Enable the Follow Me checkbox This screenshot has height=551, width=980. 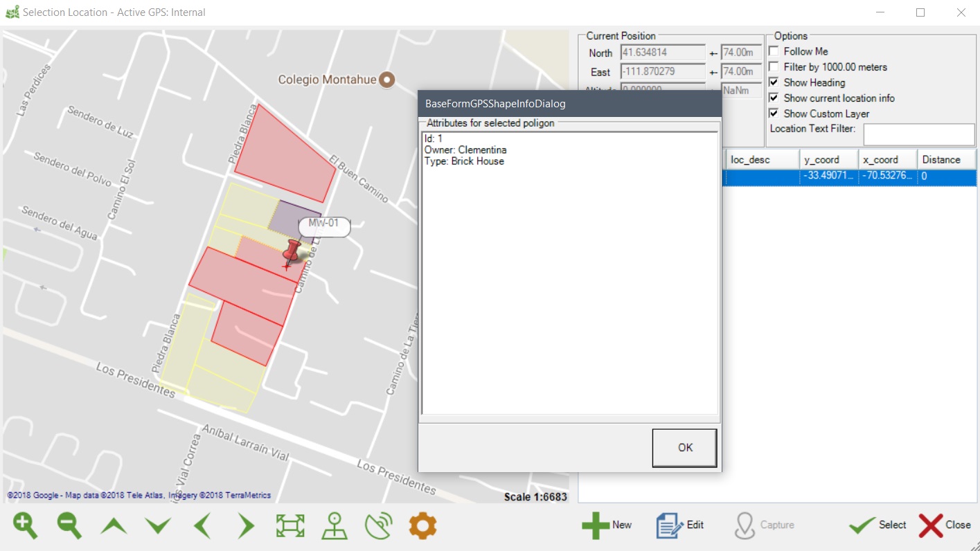[774, 51]
